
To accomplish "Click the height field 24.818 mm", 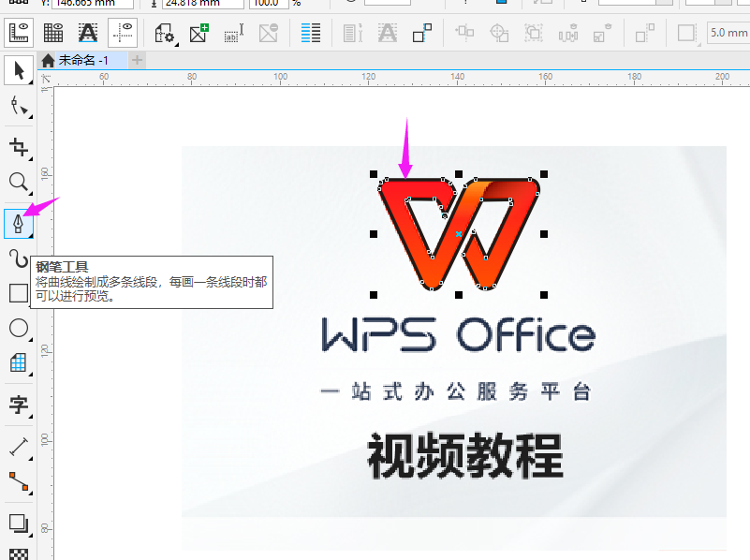I will 203,4.
